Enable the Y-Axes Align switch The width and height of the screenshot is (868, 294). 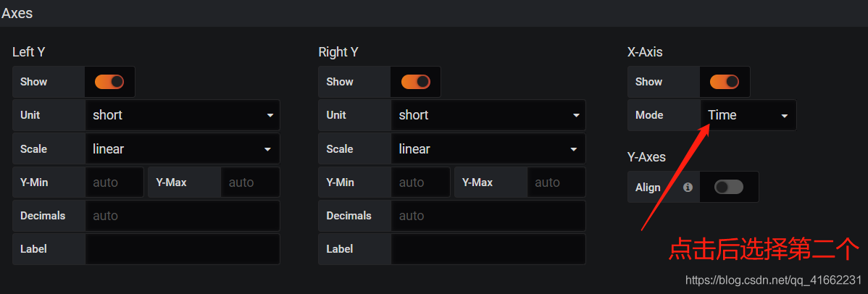click(x=728, y=187)
